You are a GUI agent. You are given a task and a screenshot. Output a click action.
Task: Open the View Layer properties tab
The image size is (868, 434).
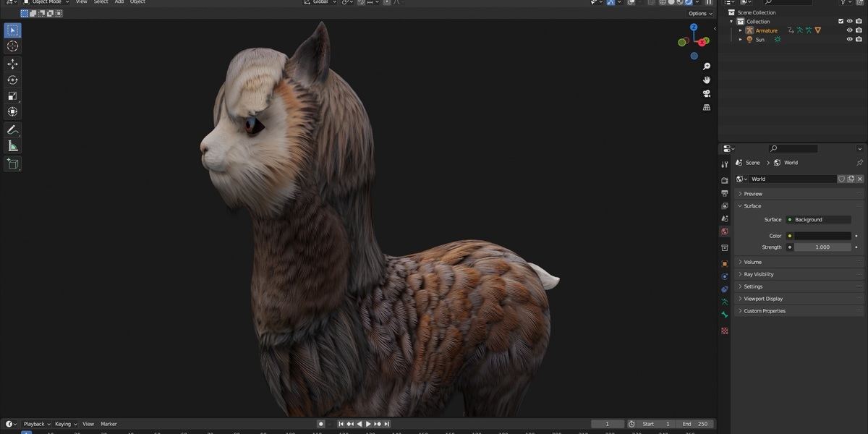[725, 206]
